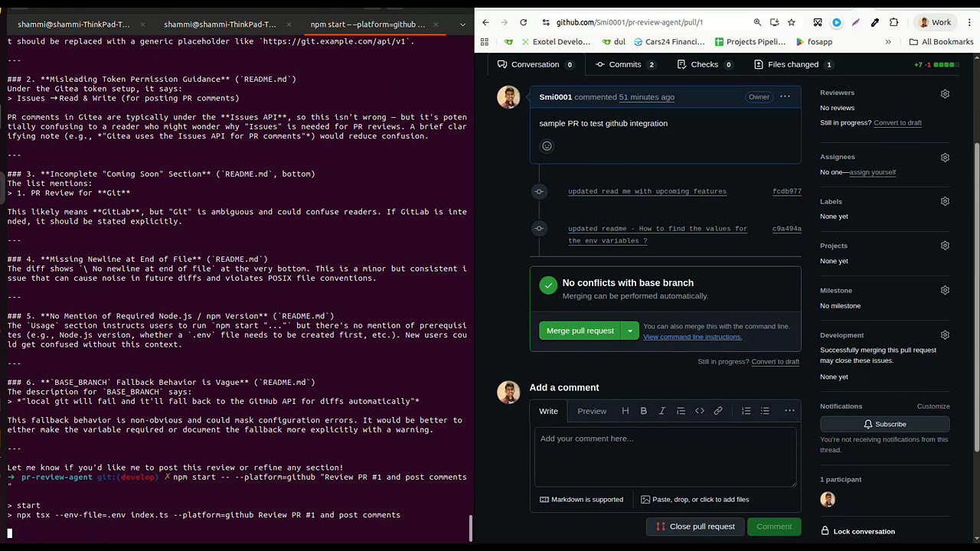980x551 pixels.
Task: Switch to the Commits tab
Action: (625, 64)
